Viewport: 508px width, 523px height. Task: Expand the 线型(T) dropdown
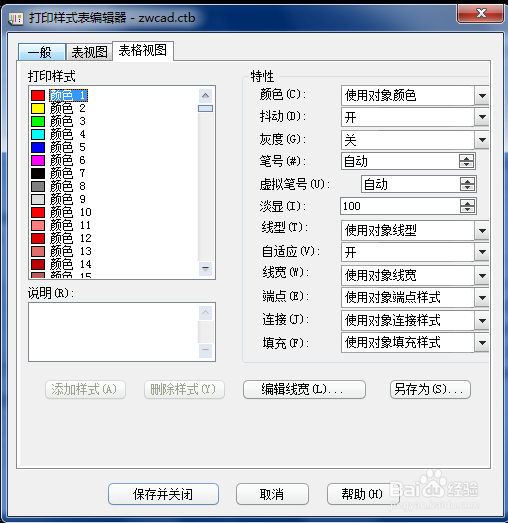(482, 230)
